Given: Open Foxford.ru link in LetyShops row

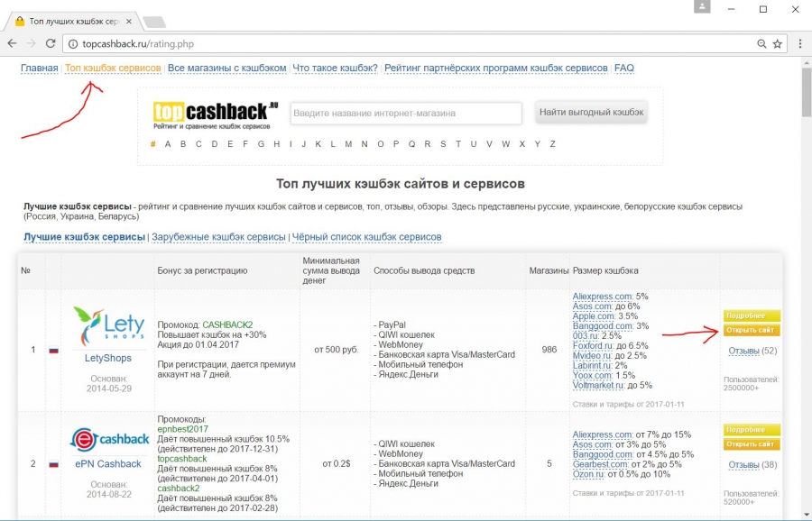Looking at the screenshot, I should coord(594,345).
